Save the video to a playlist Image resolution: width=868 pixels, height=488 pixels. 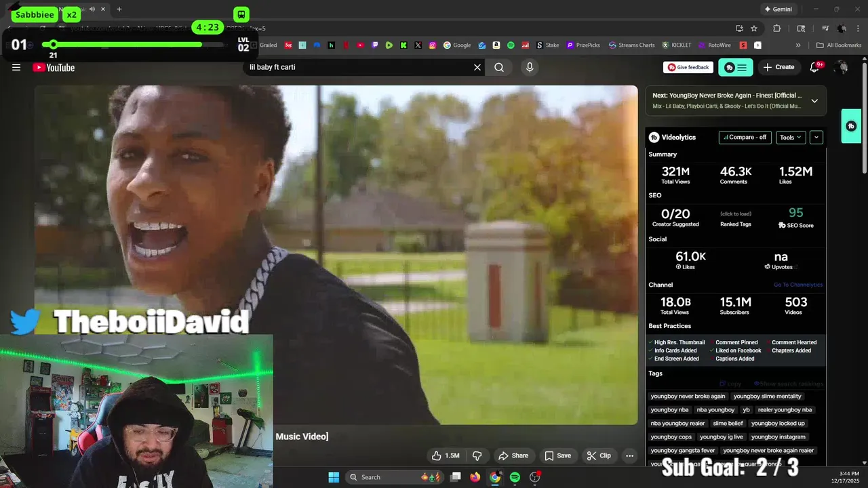click(558, 455)
